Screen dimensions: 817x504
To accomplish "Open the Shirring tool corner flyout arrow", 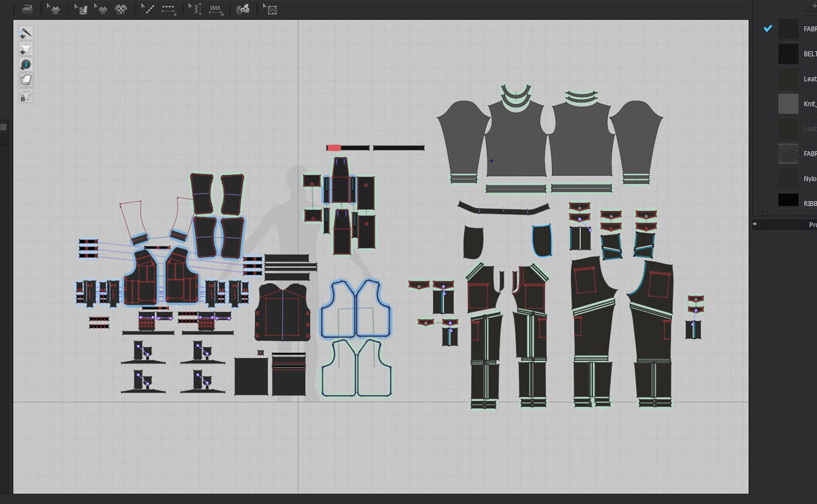I will (221, 13).
